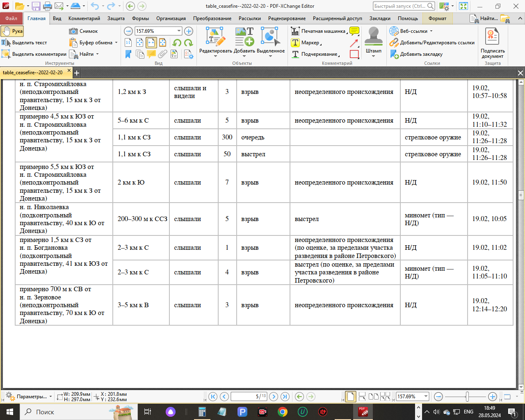The height and width of the screenshot is (420, 525).
Task: Toggle fit-width view mode in ribbon
Action: (151, 43)
